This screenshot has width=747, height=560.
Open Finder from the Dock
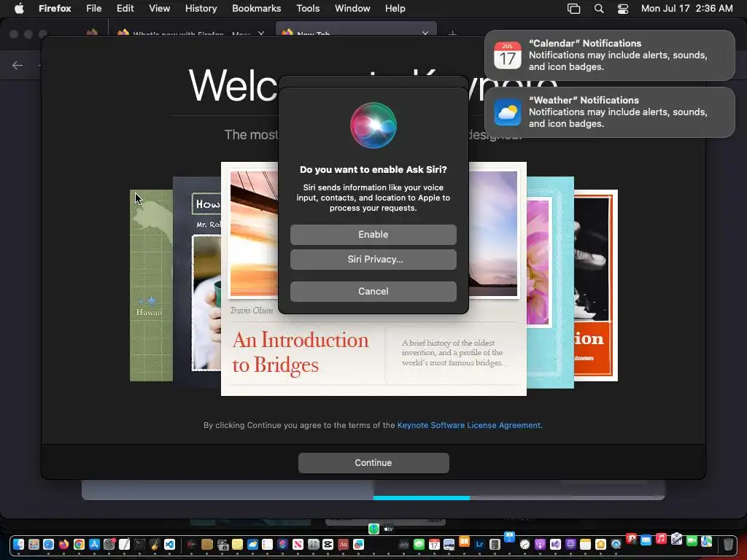coord(18,544)
